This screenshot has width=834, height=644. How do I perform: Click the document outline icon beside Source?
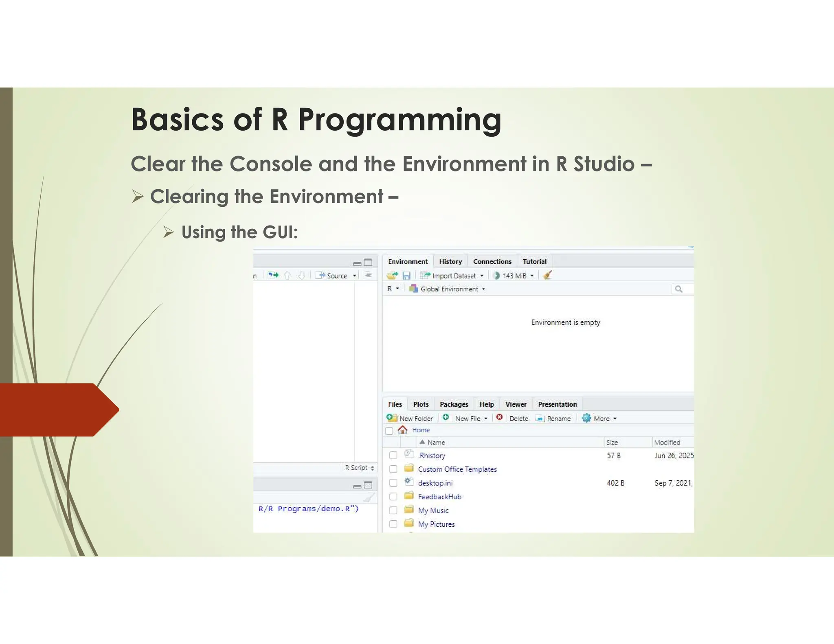coord(368,275)
